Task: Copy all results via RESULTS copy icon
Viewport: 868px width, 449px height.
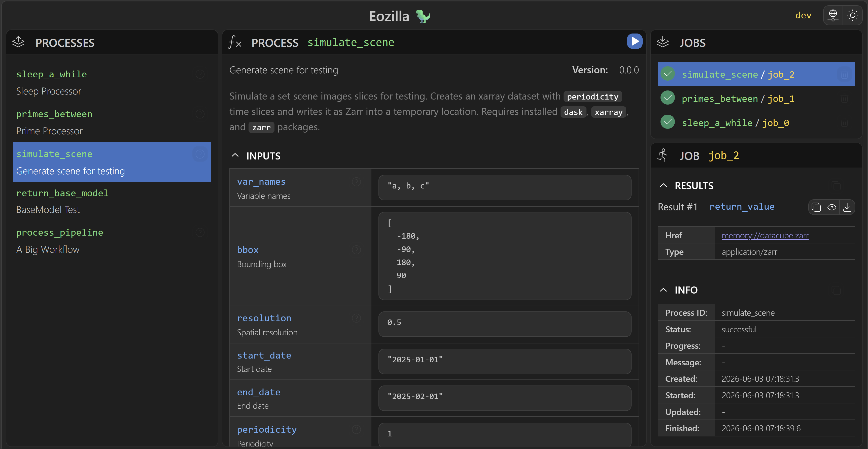Action: [836, 186]
